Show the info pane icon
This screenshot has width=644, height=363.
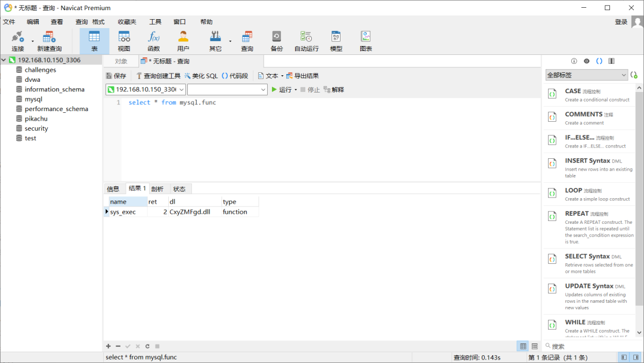[574, 61]
